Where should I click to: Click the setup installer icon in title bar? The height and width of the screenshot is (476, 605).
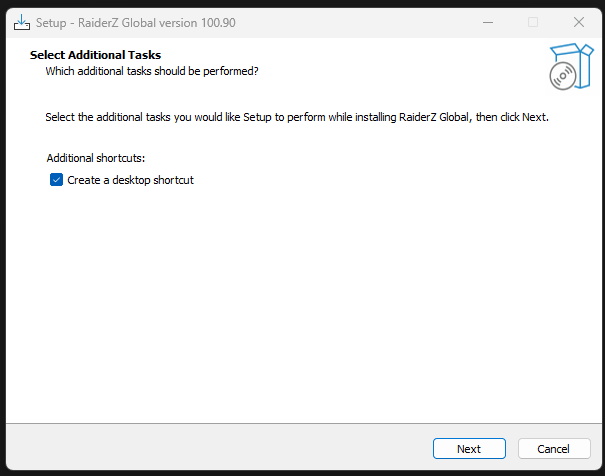(22, 22)
